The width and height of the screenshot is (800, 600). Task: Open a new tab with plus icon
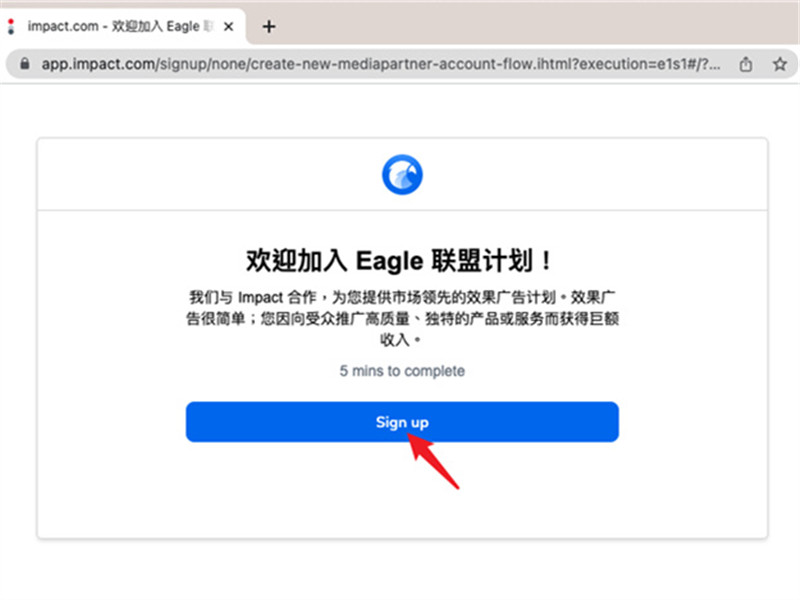tap(269, 27)
